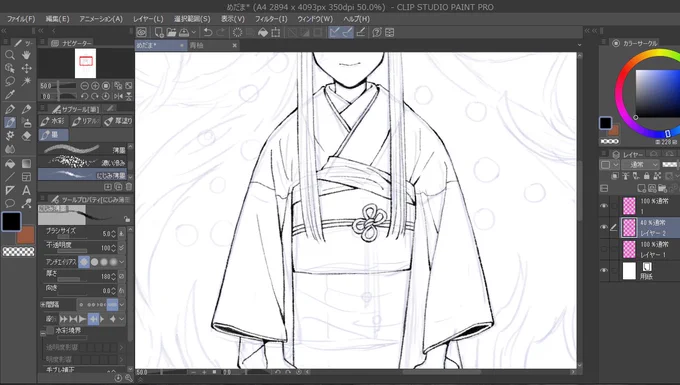
Task: Select the gradient tool
Action: (26, 163)
